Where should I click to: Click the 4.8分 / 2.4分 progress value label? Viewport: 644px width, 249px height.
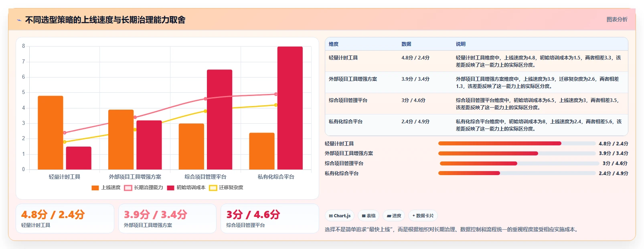tap(614, 143)
